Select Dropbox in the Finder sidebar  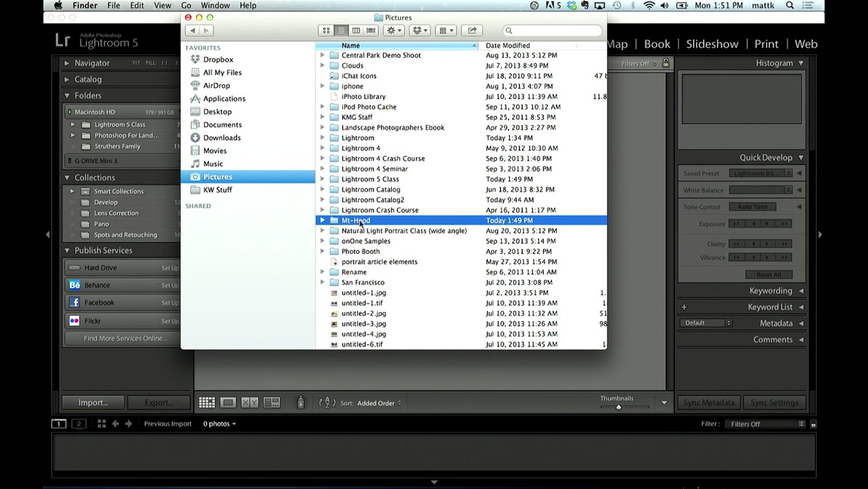click(218, 59)
